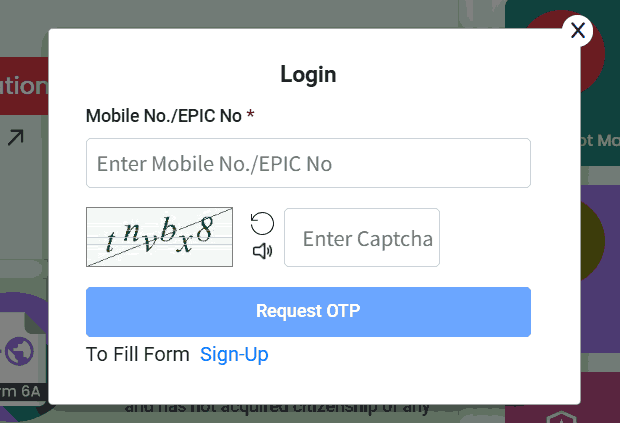Click the Form 6A label behind the dialog

point(20,391)
